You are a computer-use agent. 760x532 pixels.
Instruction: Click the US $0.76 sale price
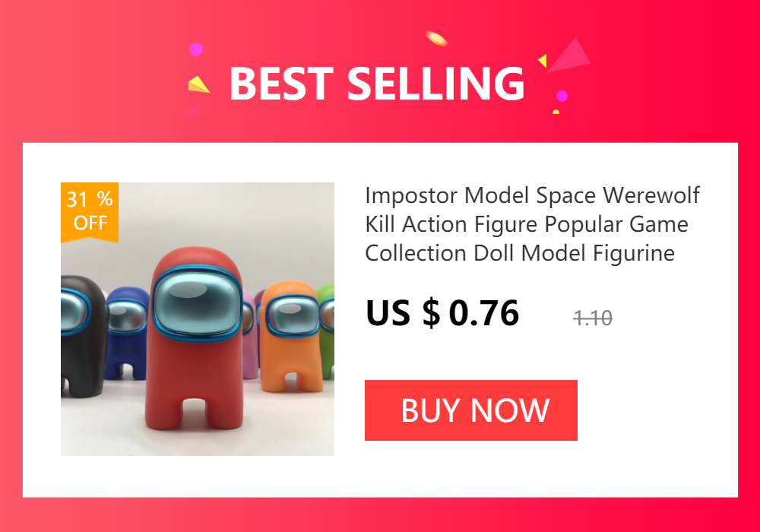click(x=442, y=313)
